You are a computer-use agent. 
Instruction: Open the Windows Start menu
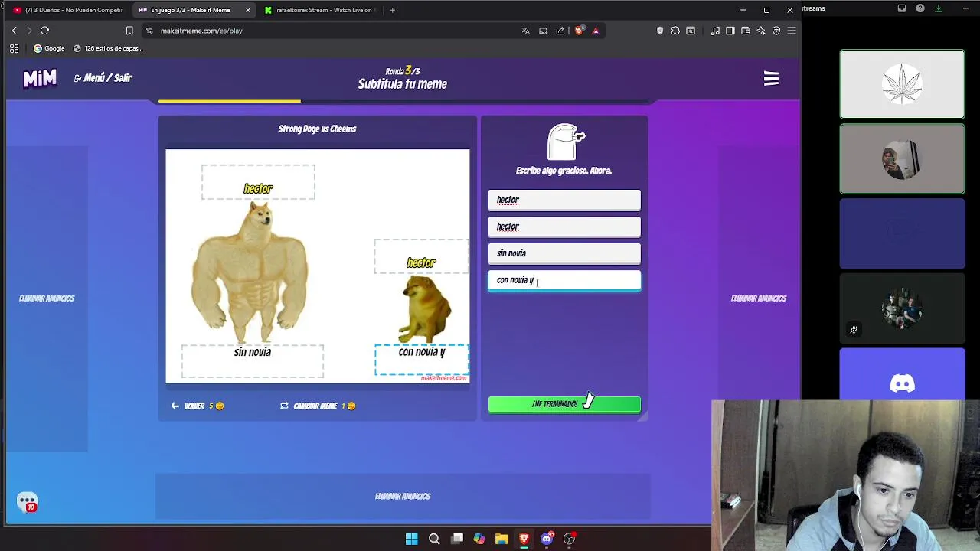(412, 539)
